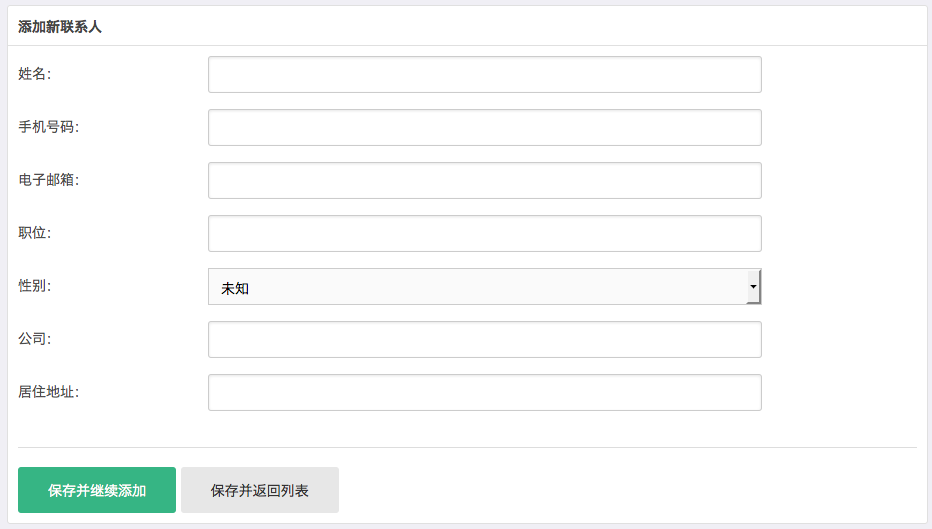932x529 pixels.
Task: Focus the 手机号码 phone number field
Action: click(x=484, y=128)
